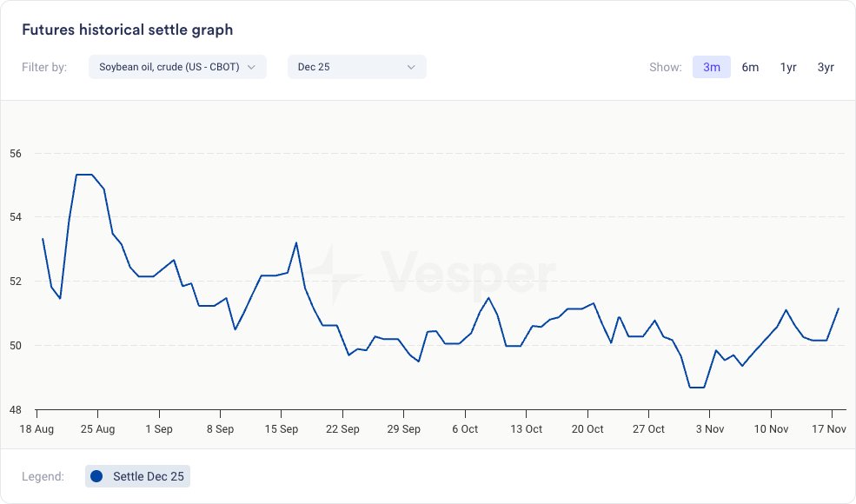Click the 3 Nov low point on the line
The image size is (856, 504).
pyautogui.click(x=697, y=387)
